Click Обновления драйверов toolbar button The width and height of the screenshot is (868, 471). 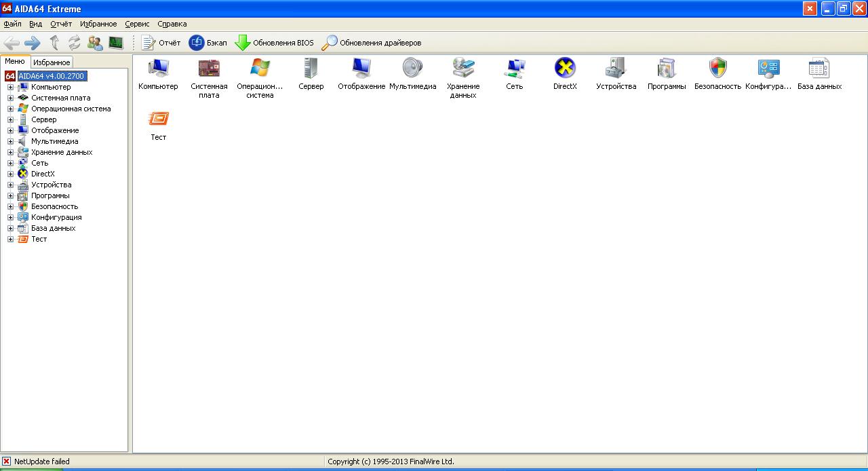[371, 43]
